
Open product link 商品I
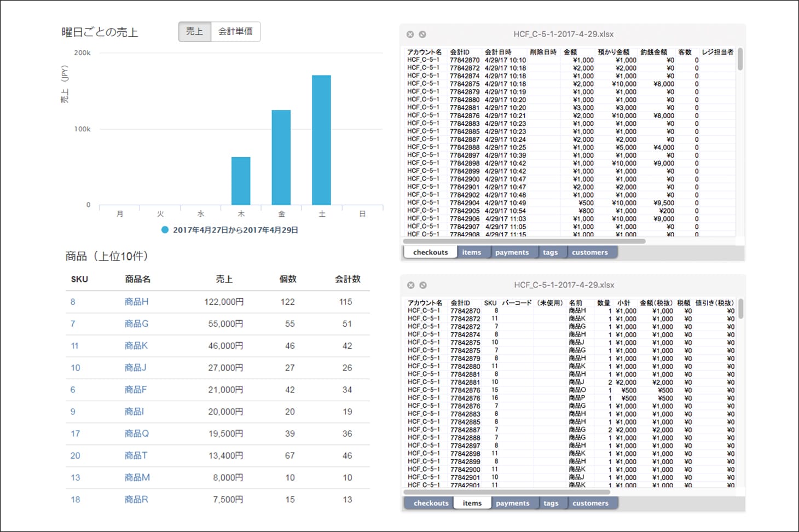[x=134, y=412]
